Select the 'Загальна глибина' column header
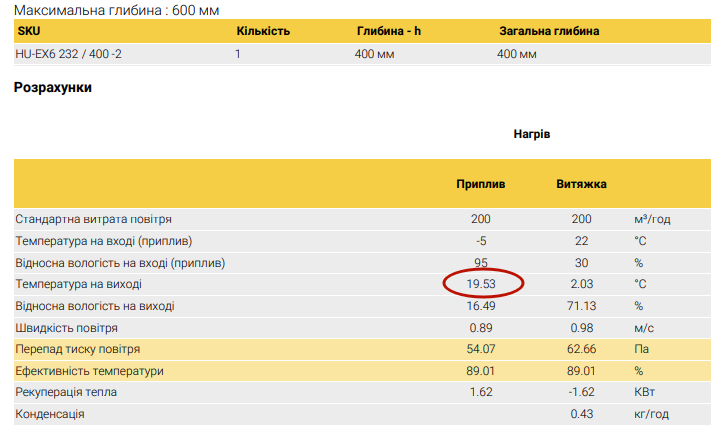The image size is (722, 441). (x=549, y=31)
